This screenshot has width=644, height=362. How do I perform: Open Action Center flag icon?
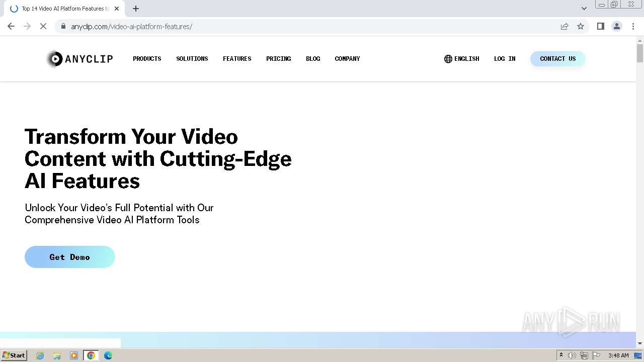(x=596, y=355)
